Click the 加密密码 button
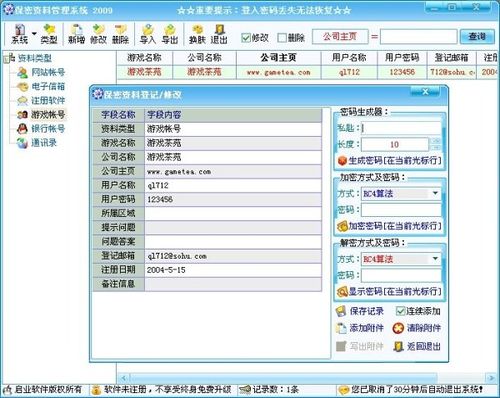The height and width of the screenshot is (398, 500). point(389,226)
